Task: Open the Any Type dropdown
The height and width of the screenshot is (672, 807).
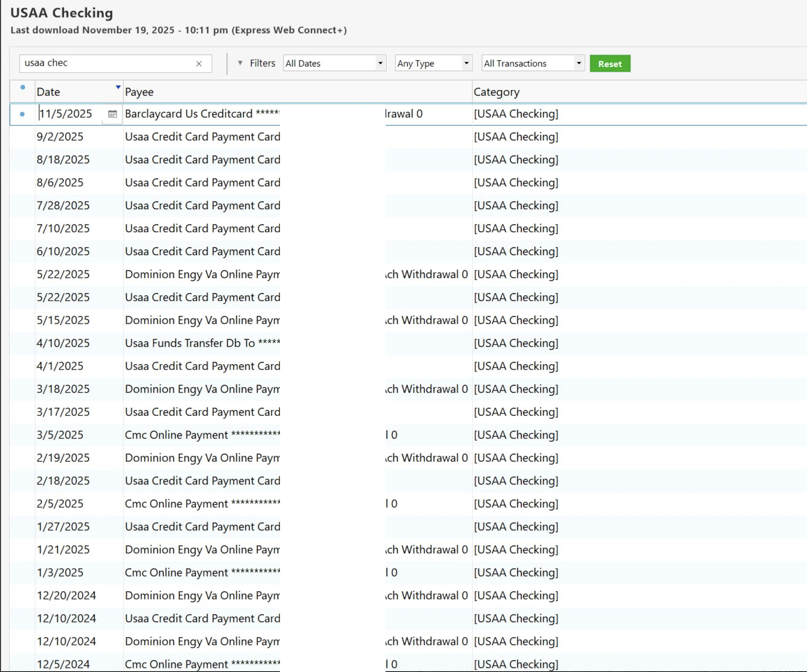Action: [x=466, y=63]
